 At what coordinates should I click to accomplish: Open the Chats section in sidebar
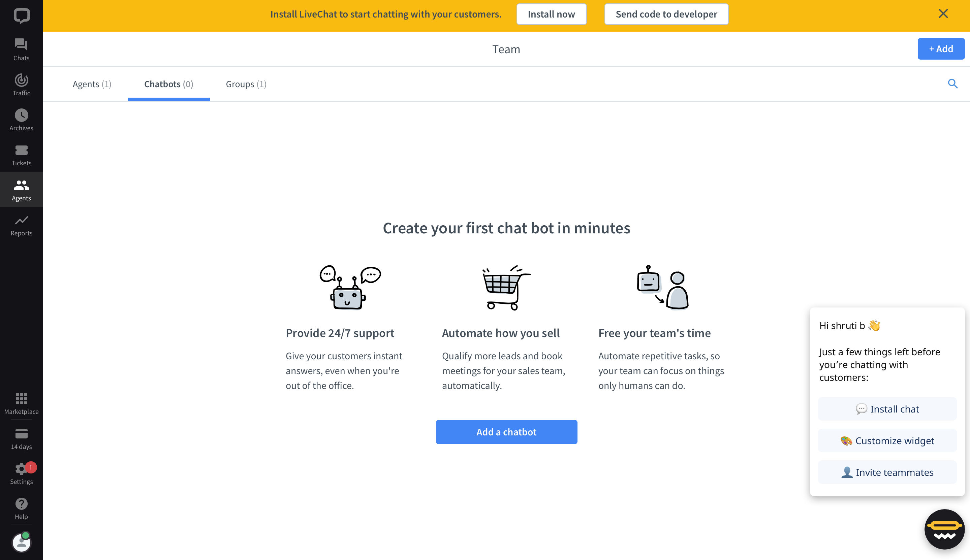(x=21, y=49)
